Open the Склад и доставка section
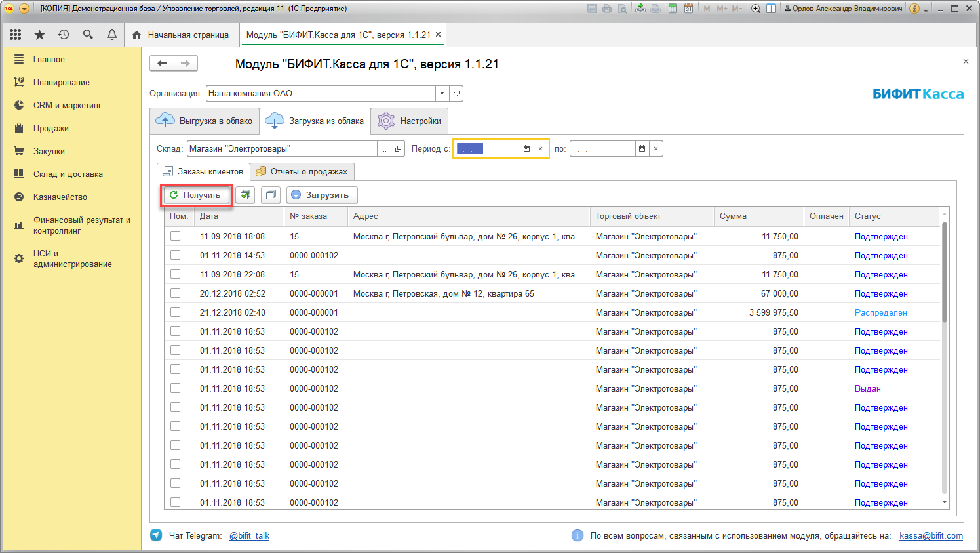Screen dimensions: 980x553 [x=68, y=174]
